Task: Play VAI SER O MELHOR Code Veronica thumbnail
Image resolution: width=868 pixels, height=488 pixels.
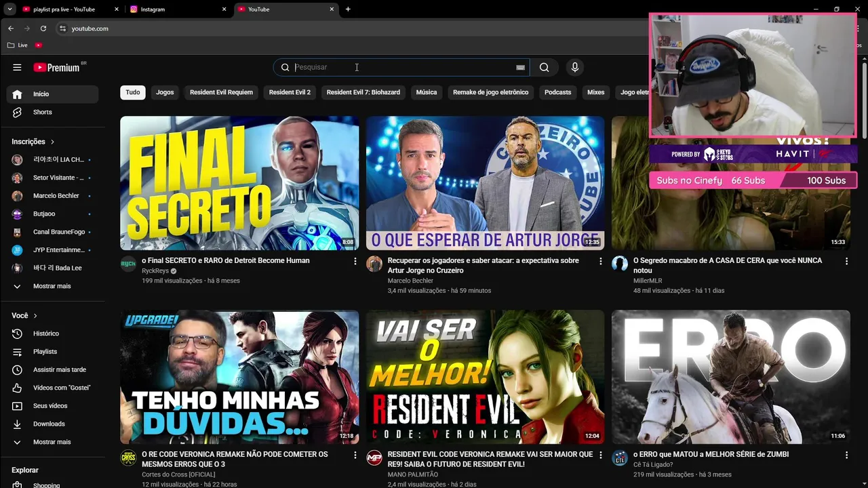Action: 485,378
